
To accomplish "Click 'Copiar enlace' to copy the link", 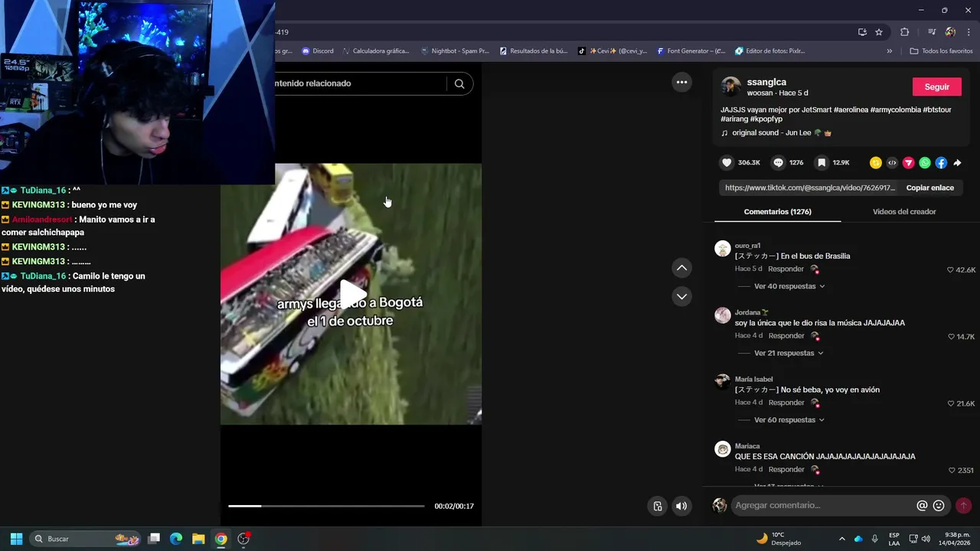I will [x=930, y=187].
